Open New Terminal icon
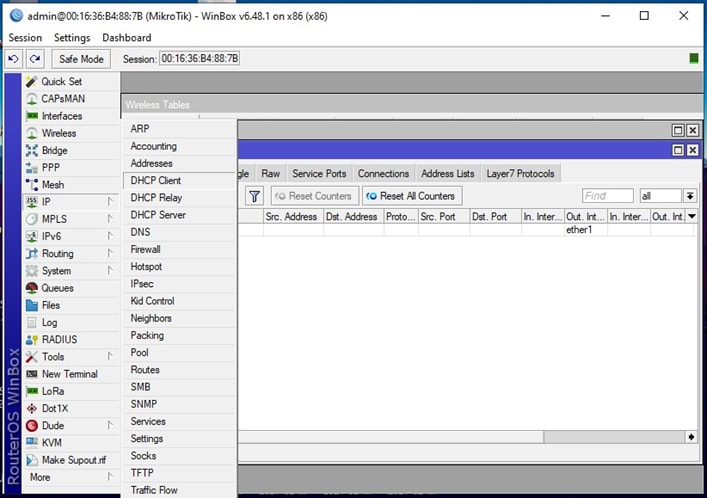 32,374
